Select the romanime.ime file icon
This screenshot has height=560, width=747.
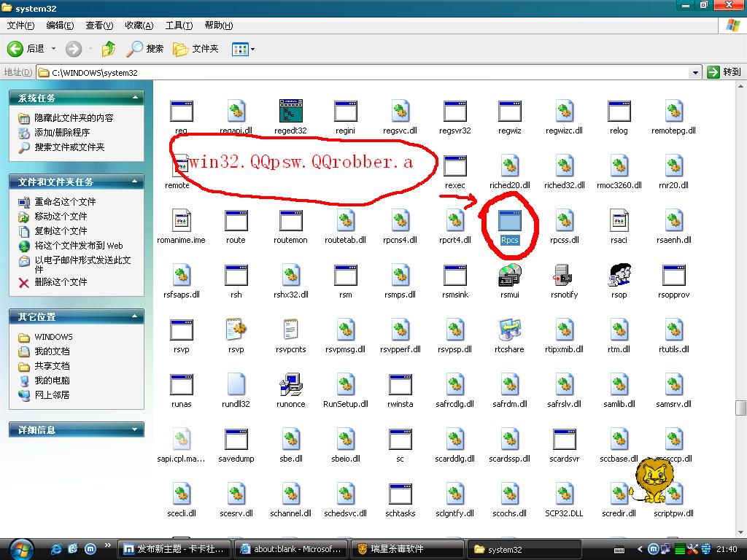tap(181, 221)
